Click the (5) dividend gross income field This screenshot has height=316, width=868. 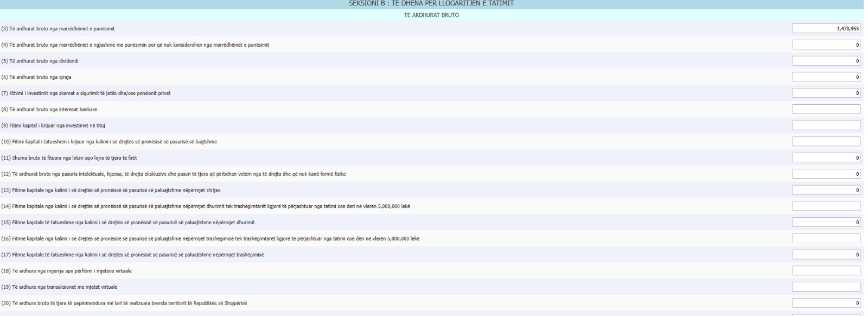(826, 61)
